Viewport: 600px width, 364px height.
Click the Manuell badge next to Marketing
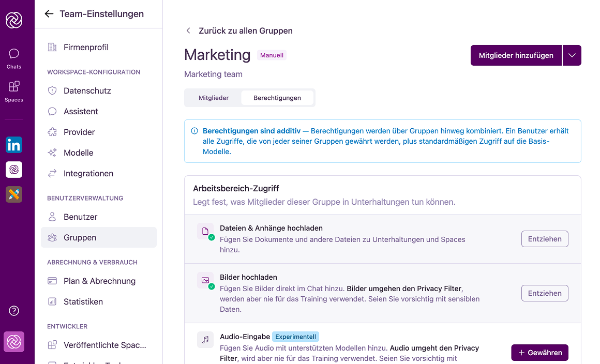(x=272, y=55)
